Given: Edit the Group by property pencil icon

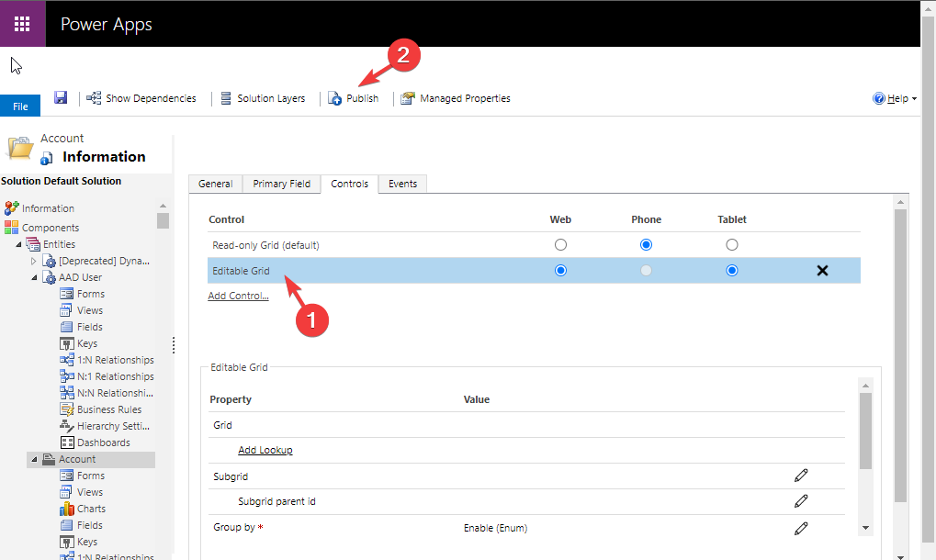Looking at the screenshot, I should [x=801, y=529].
